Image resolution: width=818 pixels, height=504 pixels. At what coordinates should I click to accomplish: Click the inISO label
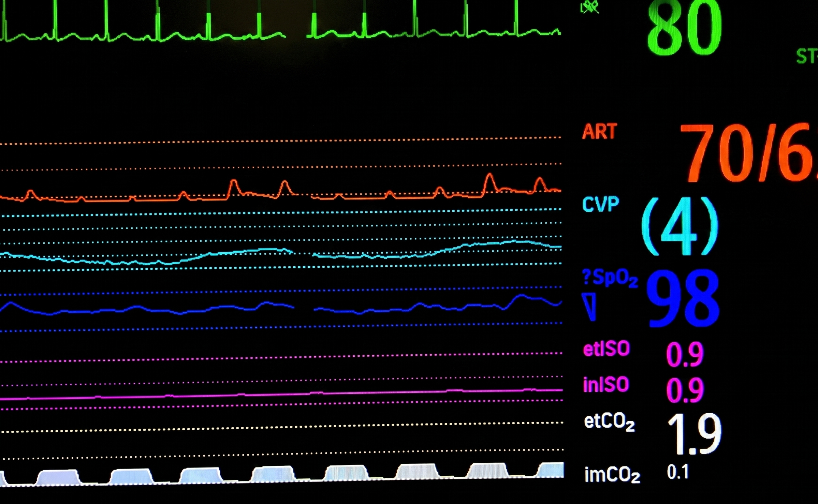(606, 385)
